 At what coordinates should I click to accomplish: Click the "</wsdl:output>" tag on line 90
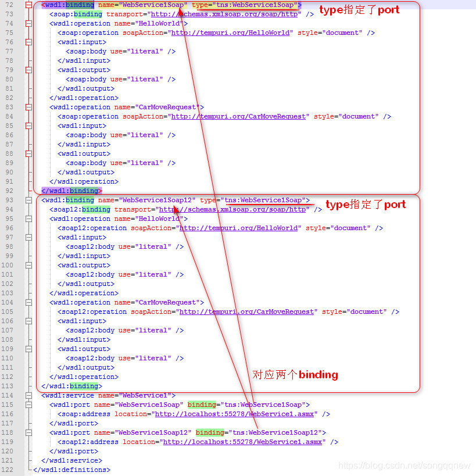point(86,172)
